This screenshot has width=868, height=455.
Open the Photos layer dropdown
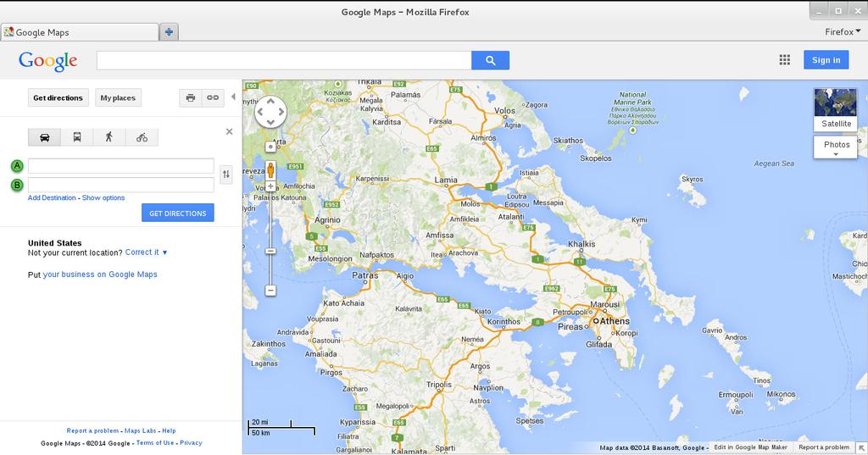[x=835, y=147]
